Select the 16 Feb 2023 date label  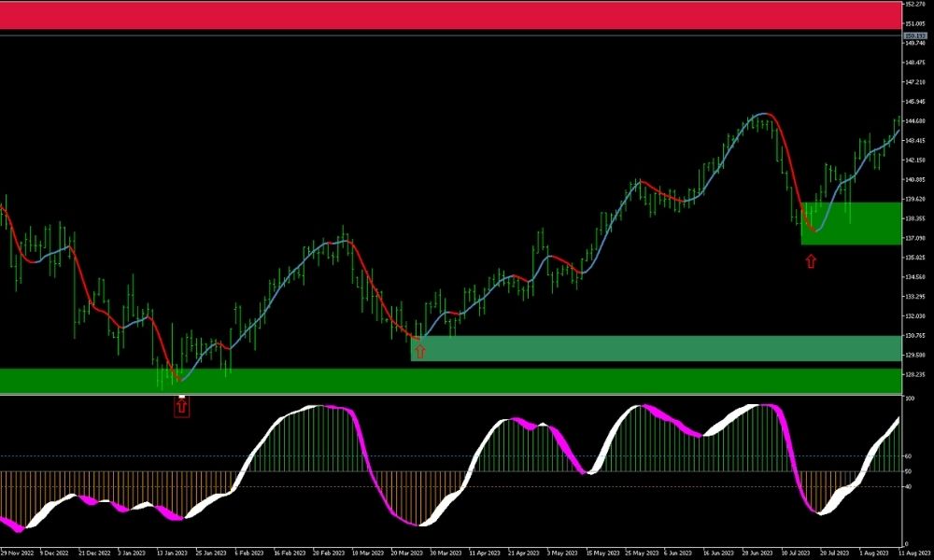[x=290, y=553]
